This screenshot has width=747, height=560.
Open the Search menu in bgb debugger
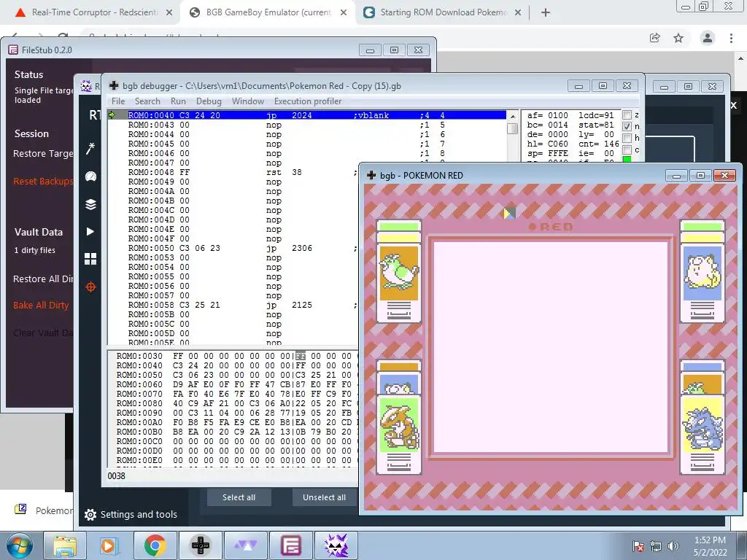pos(147,101)
